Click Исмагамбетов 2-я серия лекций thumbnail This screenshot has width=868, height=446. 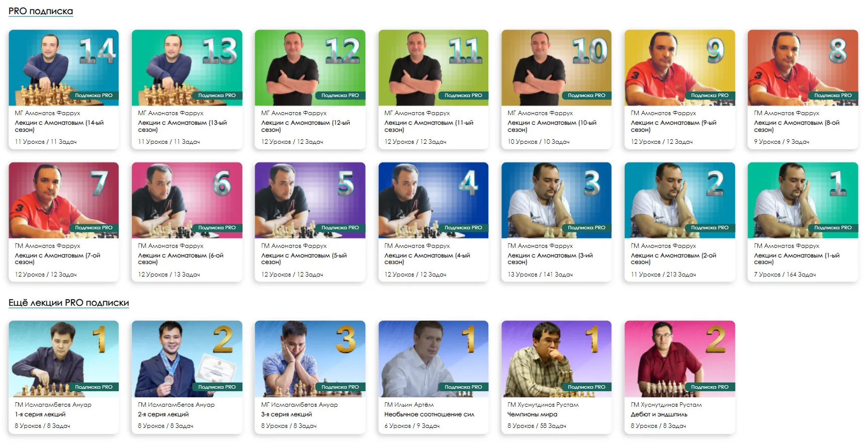point(187,359)
